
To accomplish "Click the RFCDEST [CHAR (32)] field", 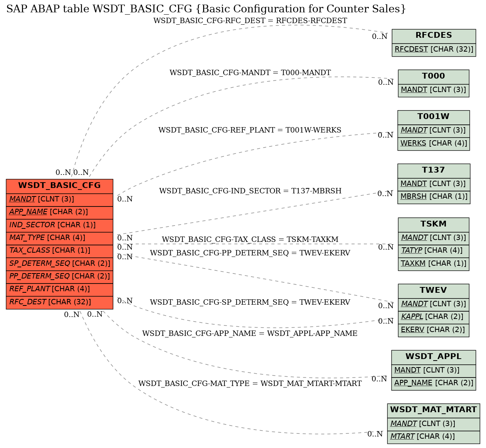I will [434, 50].
